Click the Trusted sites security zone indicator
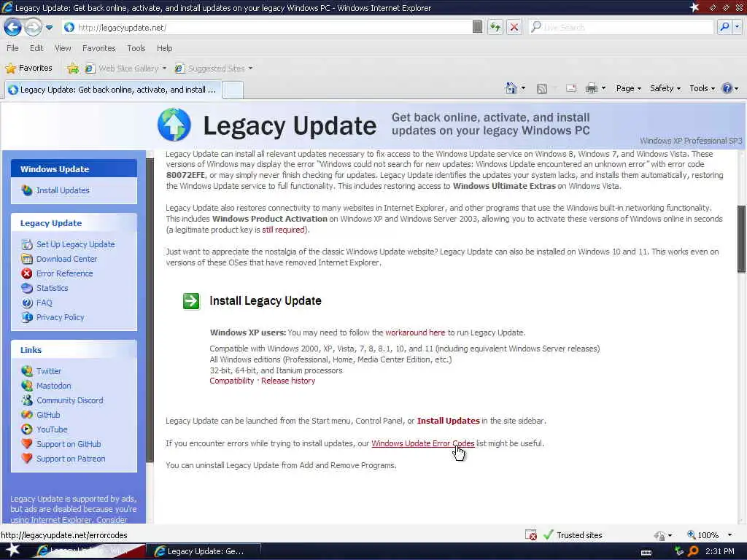 (x=573, y=535)
